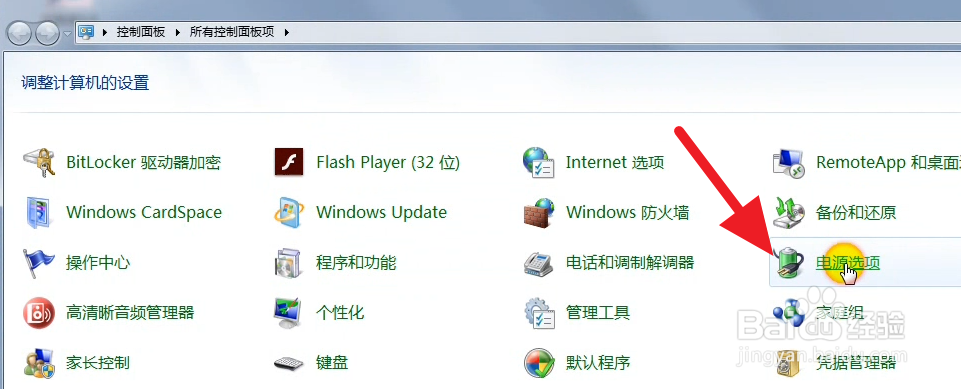This screenshot has height=389, width=961.
Task: Open the 家庭组 icon
Action: point(788,313)
